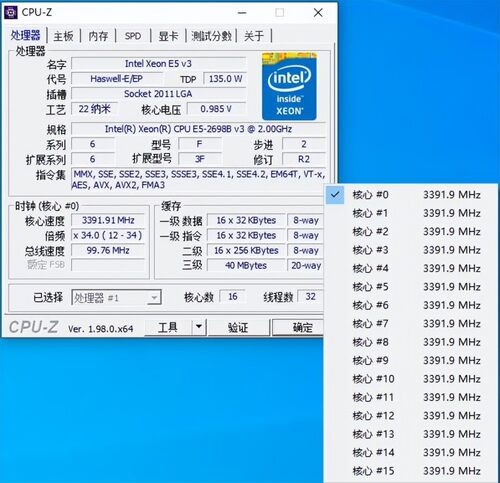This screenshot has height=483, width=500.
Task: Click the 确定 button
Action: [298, 327]
